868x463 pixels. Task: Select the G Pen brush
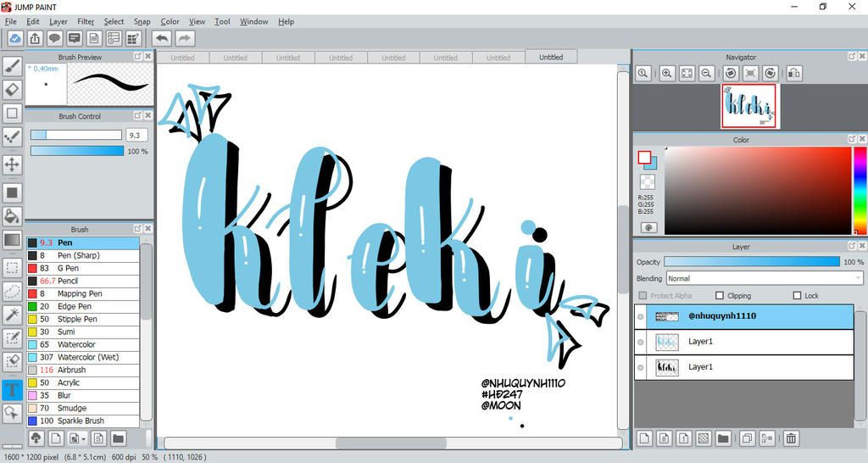83,268
